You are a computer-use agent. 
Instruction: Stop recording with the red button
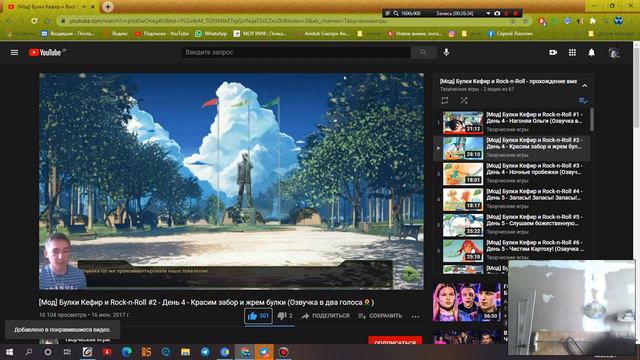click(x=516, y=13)
